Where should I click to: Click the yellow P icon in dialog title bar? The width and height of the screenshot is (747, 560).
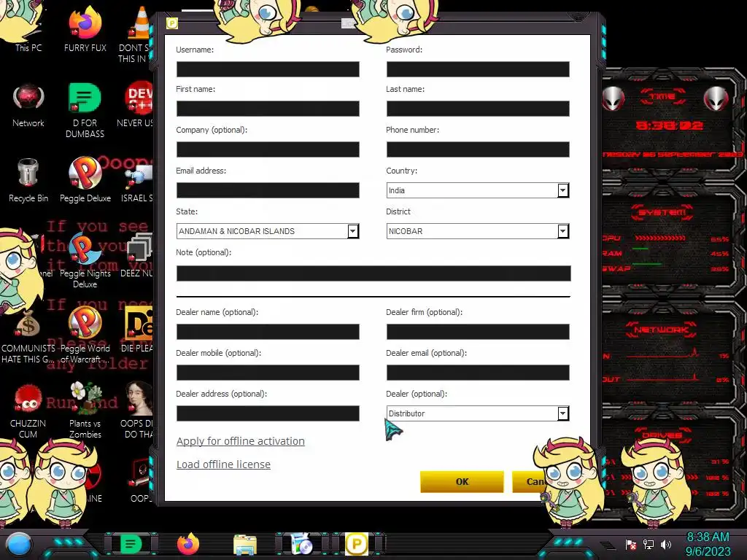(172, 23)
